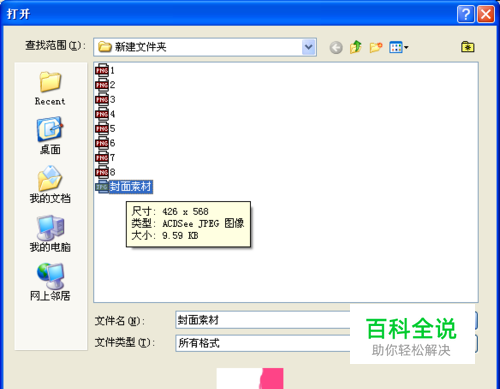Click the 新建文件夹 location box
This screenshot has width=500, height=389.
point(205,47)
